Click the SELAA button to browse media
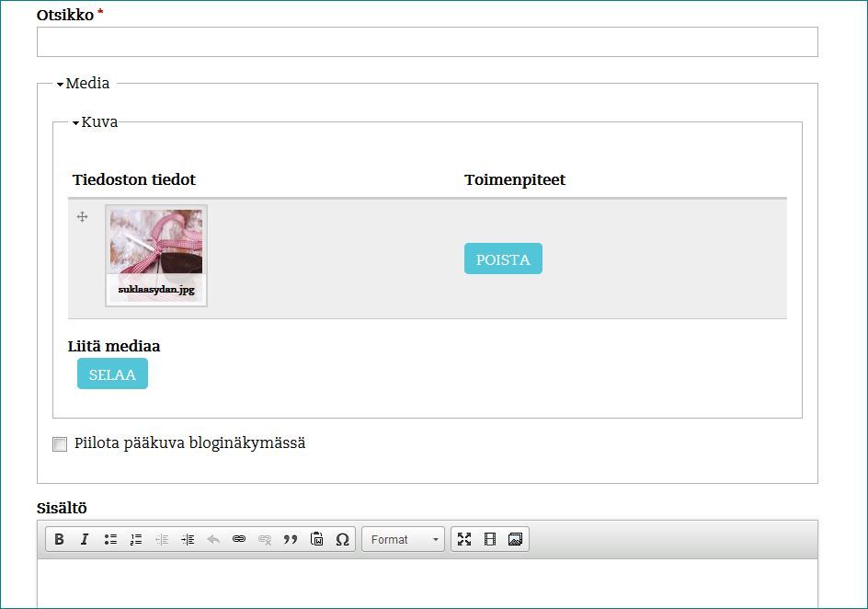 (112, 374)
